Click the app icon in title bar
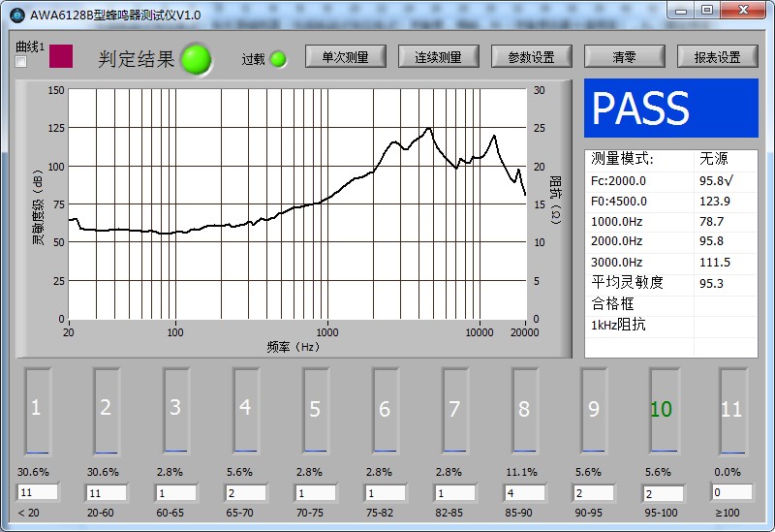Screen dimensions: 775x532 [x=15, y=14]
